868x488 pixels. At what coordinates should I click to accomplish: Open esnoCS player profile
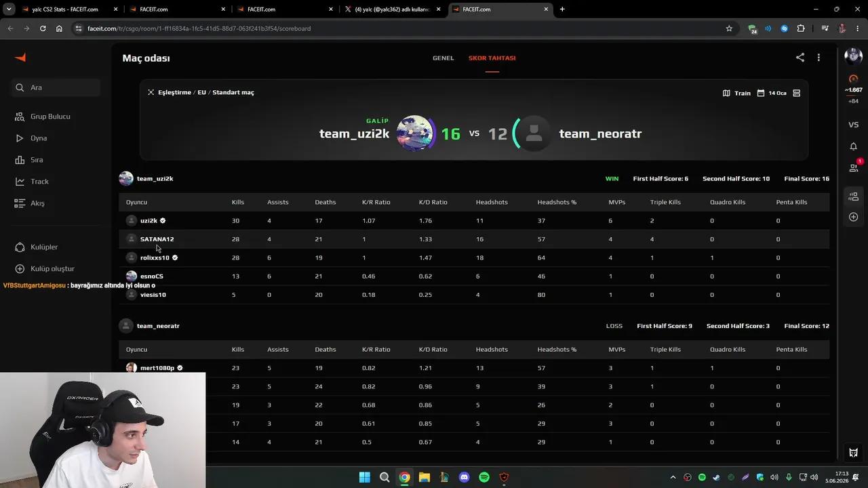152,277
